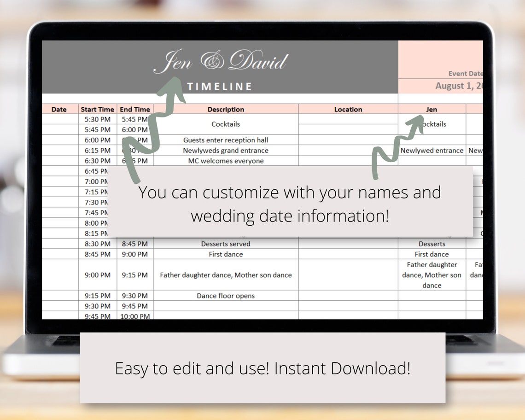Click the 5:30 PM start time cell
Image resolution: width=525 pixels, height=420 pixels.
[x=97, y=119]
